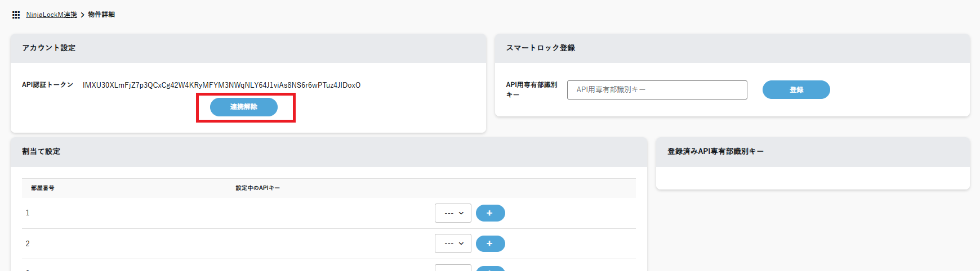
Task: Expand the API key dropdown for room 1
Action: [x=453, y=213]
